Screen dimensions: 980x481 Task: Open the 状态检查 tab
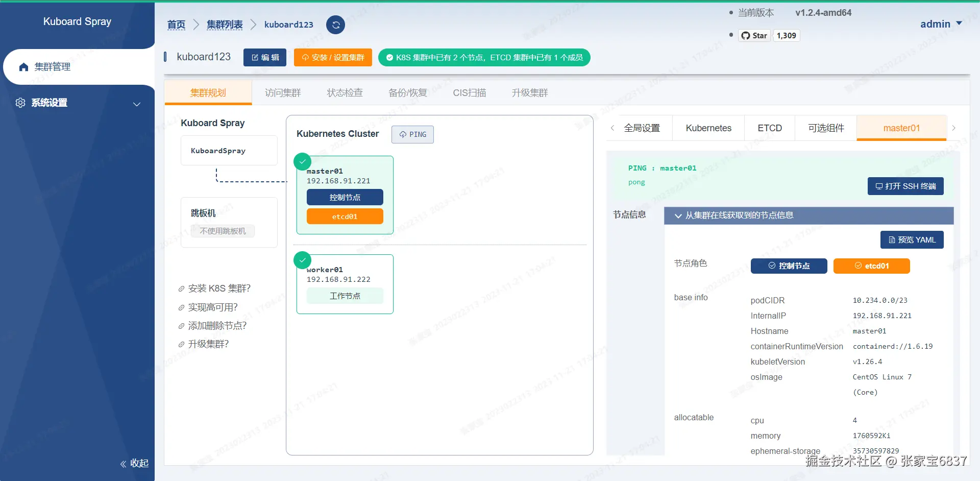click(345, 92)
